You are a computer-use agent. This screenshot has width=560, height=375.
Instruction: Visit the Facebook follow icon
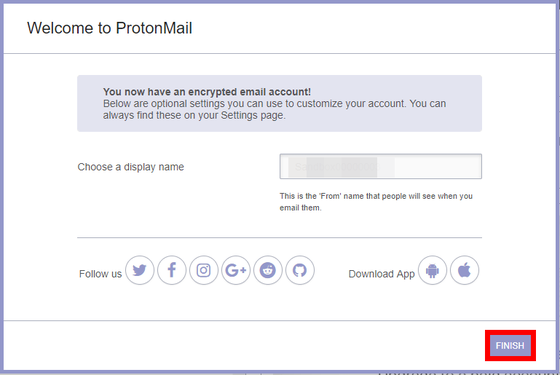coord(172,270)
